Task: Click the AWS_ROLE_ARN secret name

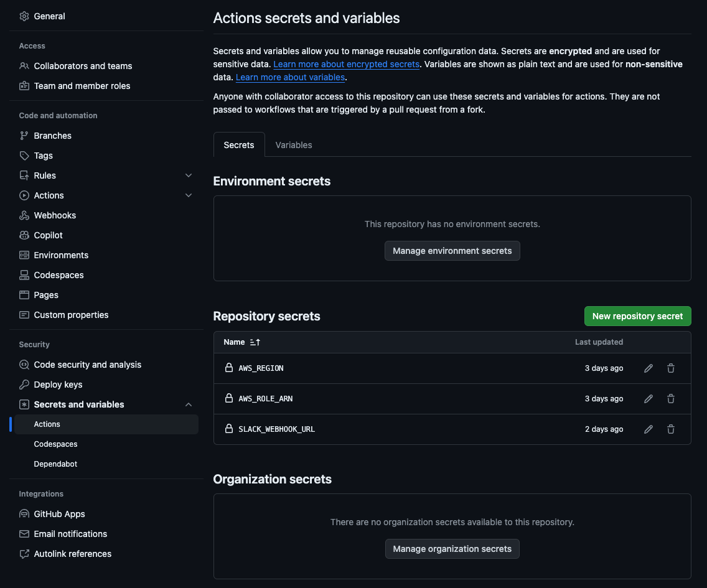Action: (266, 399)
